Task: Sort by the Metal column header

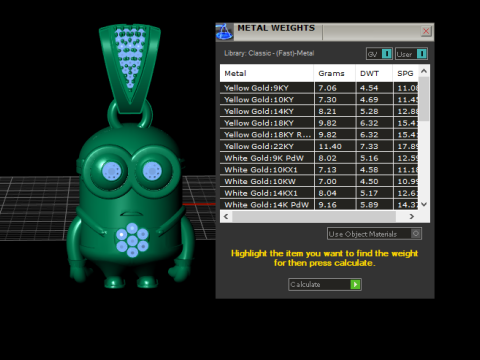Action: [x=267, y=73]
